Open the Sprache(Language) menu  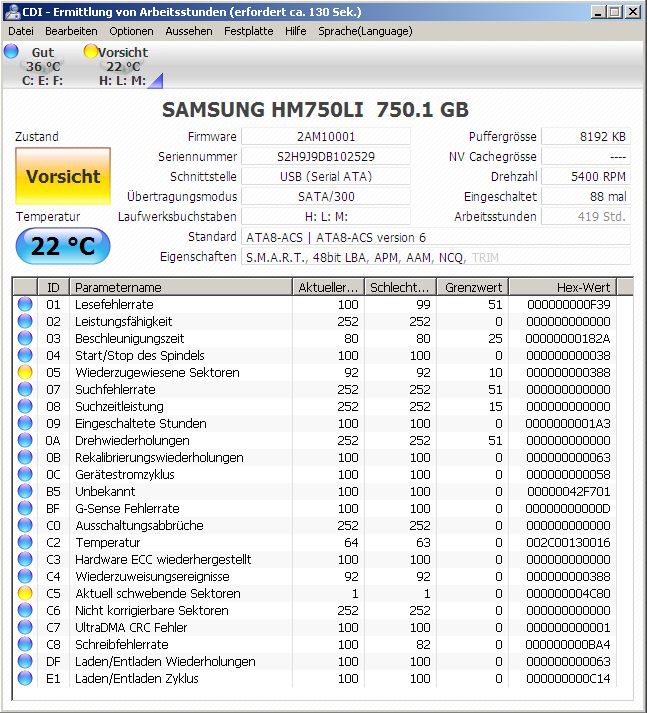point(365,31)
